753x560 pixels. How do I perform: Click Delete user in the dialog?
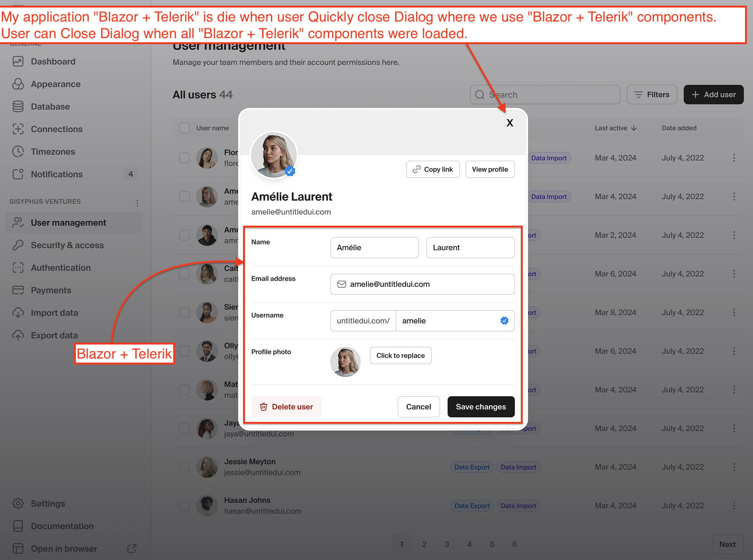tap(286, 406)
